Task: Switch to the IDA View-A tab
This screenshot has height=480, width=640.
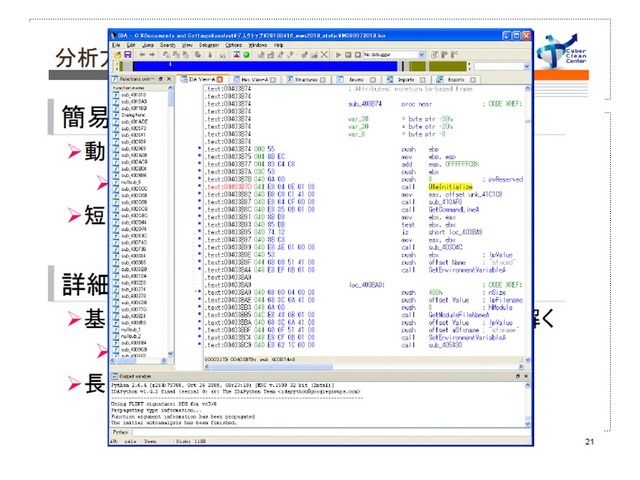Action: coord(201,80)
